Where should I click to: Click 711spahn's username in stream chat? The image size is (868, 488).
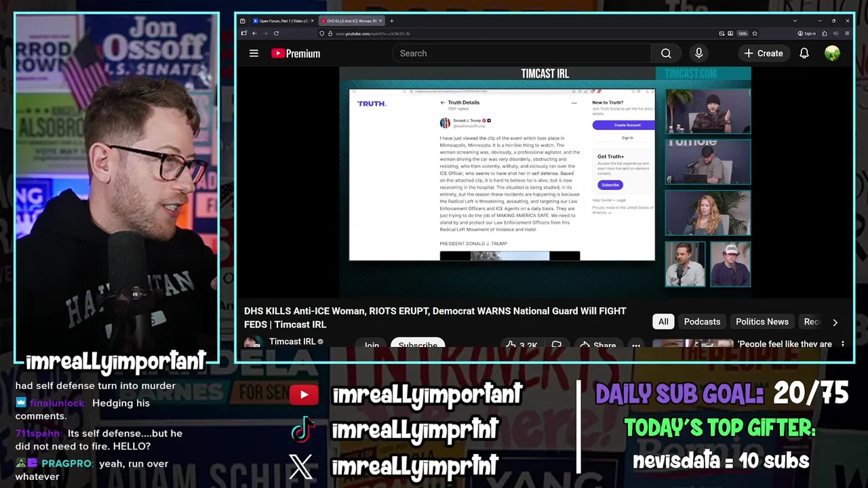pos(39,433)
